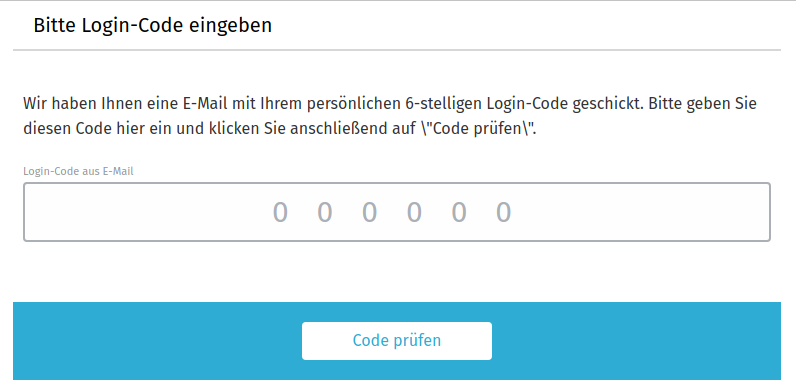Click the instruction line starting "Wir haben Ihnen"
Viewport: 796px width, 391px height.
click(x=390, y=104)
